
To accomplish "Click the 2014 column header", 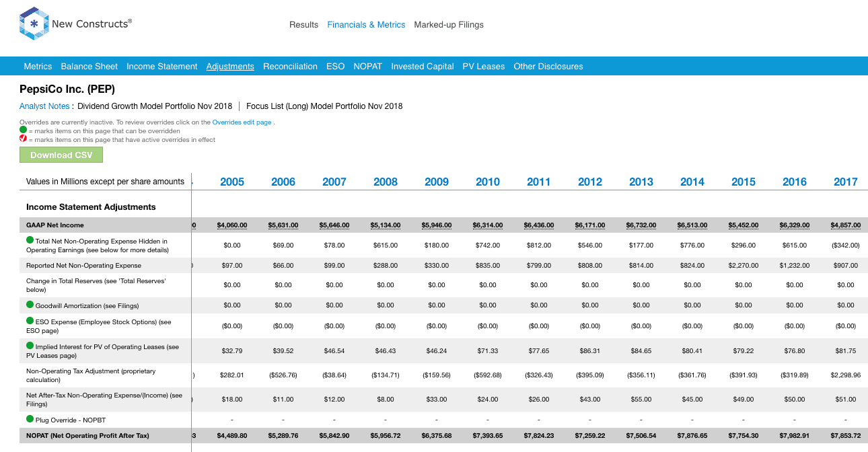I will 692,182.
